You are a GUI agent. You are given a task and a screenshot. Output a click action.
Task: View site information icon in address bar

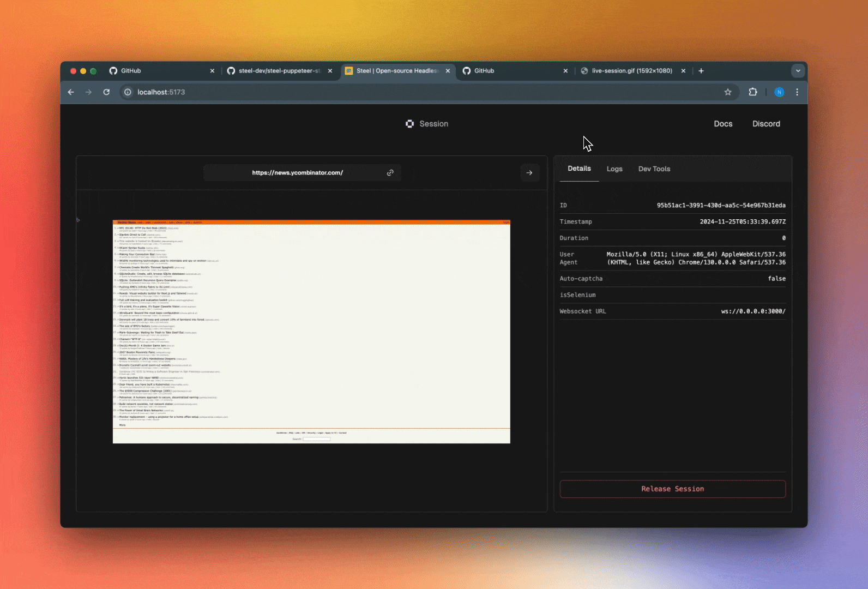(128, 92)
